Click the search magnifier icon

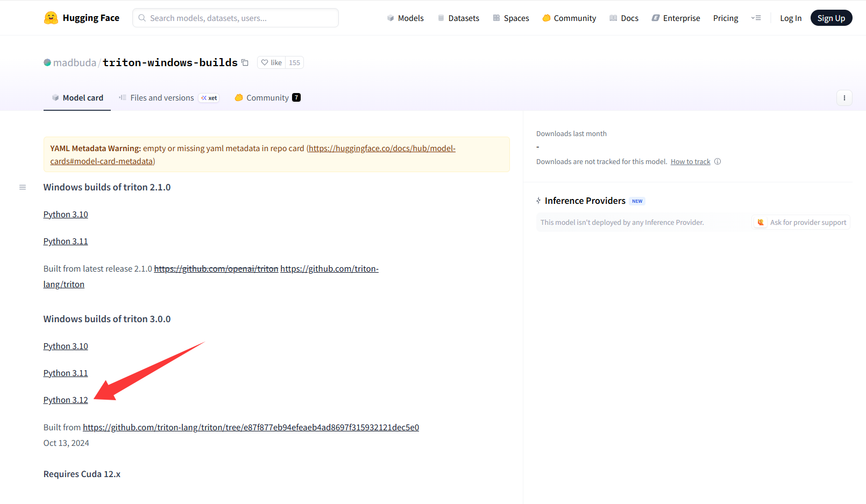pos(141,18)
